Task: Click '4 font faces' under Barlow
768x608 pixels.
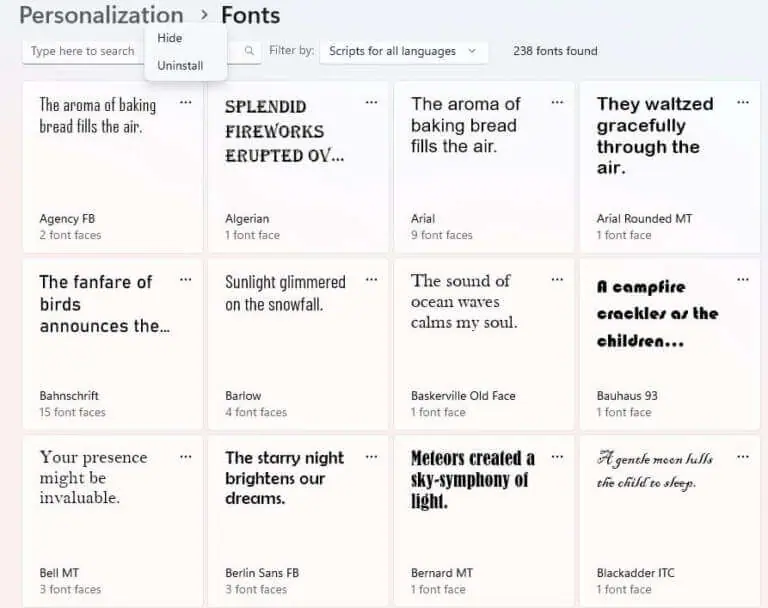Action: point(256,413)
